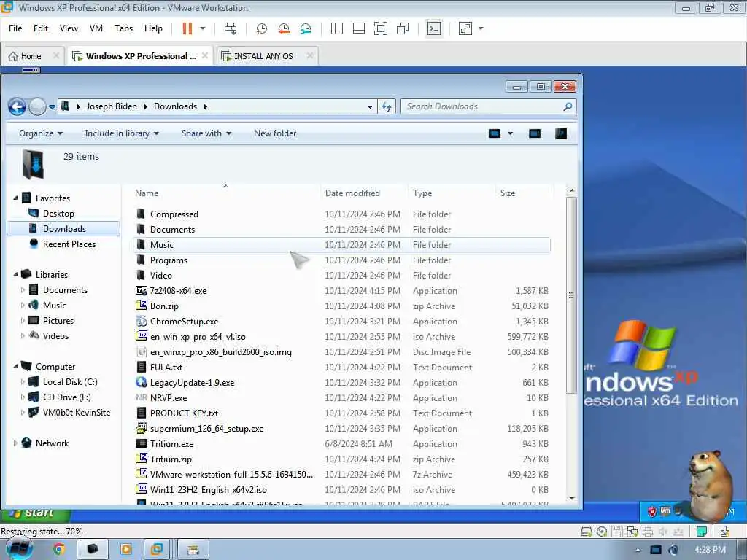The height and width of the screenshot is (560, 747).
Task: Select the PRODUCT KEY.txt file
Action: pos(184,413)
